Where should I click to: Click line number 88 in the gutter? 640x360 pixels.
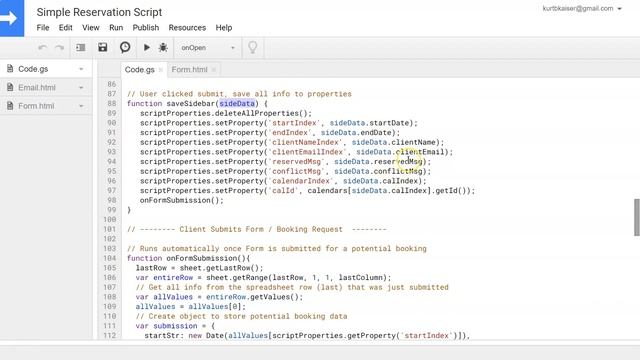112,104
